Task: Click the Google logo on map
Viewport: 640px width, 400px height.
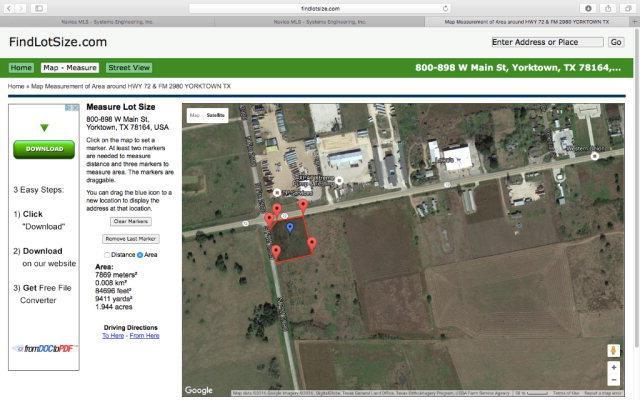Action: pos(199,390)
